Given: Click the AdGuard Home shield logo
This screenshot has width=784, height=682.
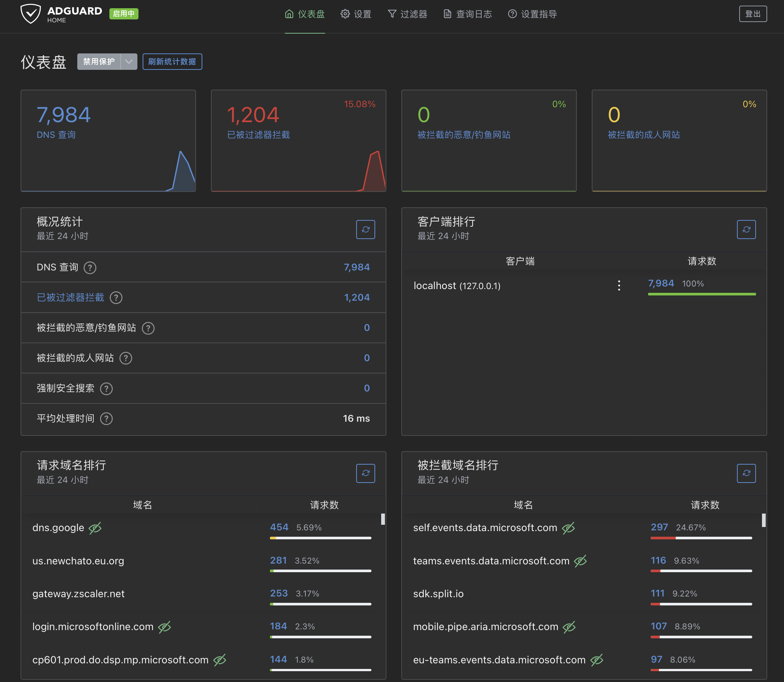Looking at the screenshot, I should point(31,14).
